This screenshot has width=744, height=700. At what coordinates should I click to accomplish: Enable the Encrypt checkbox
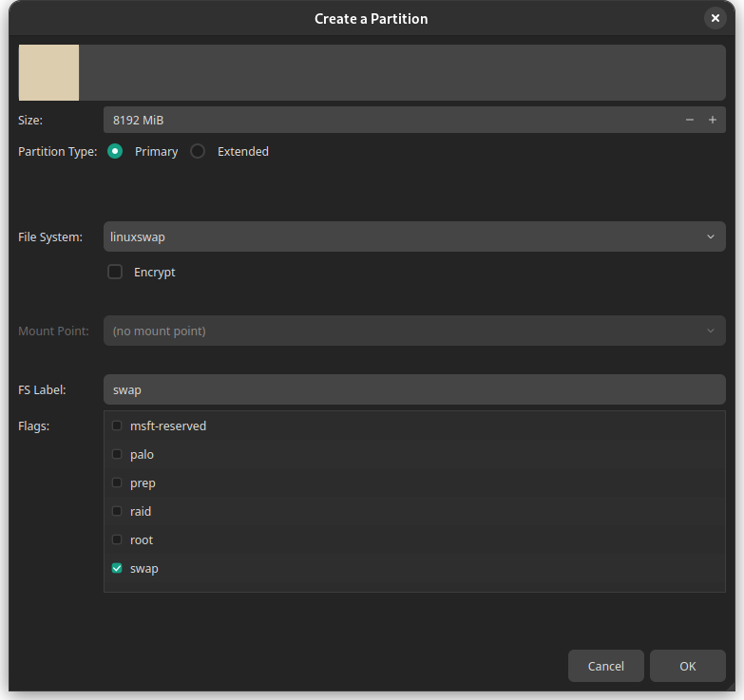click(x=115, y=272)
